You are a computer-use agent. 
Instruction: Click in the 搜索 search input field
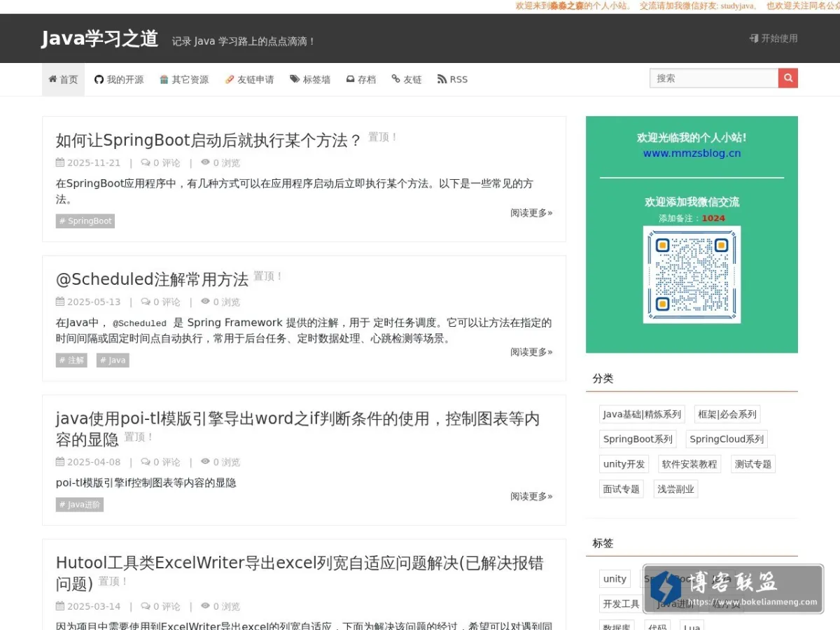point(714,78)
